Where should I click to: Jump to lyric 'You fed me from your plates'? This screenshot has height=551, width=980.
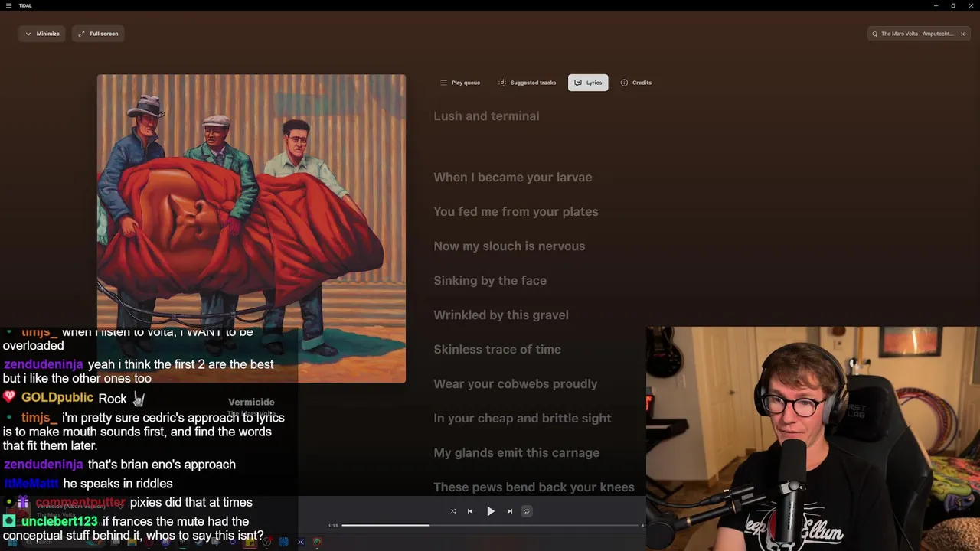click(x=516, y=212)
